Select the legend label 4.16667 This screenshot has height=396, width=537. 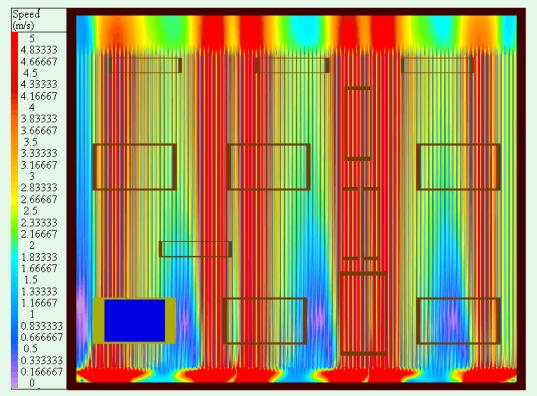(x=39, y=96)
